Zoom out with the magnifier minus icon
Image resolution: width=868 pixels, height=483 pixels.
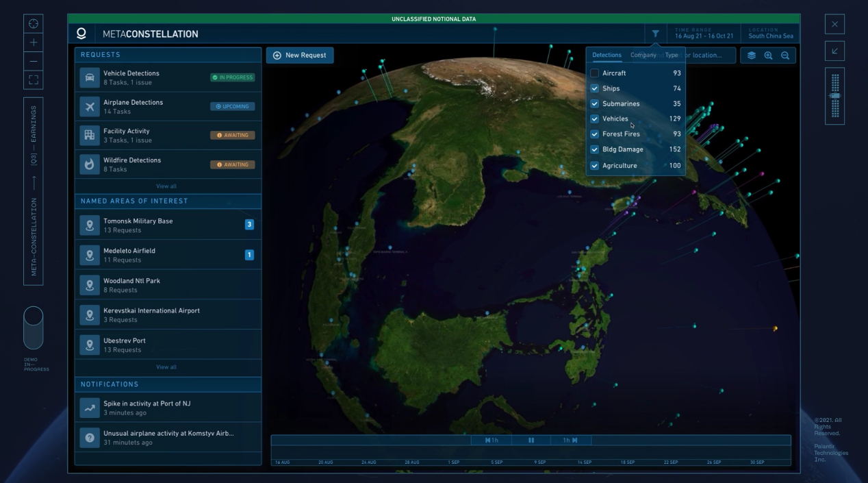click(784, 55)
